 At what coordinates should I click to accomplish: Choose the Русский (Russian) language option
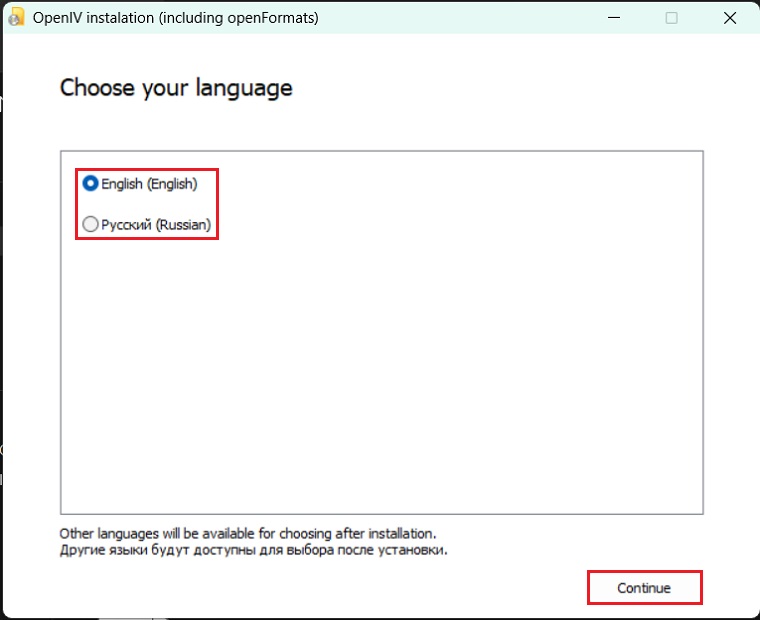click(x=146, y=224)
